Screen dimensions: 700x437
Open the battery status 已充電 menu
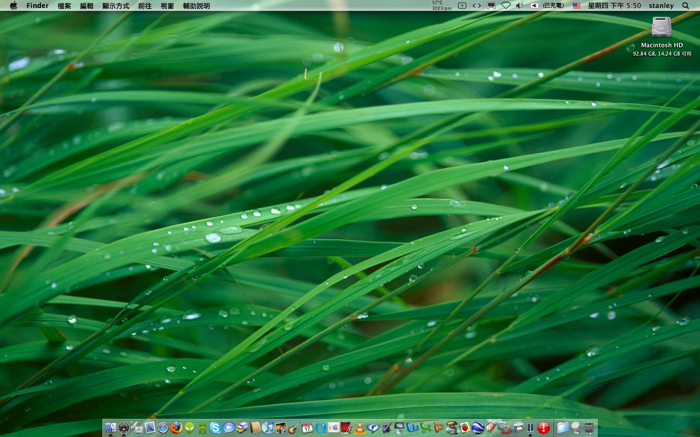click(x=547, y=5)
